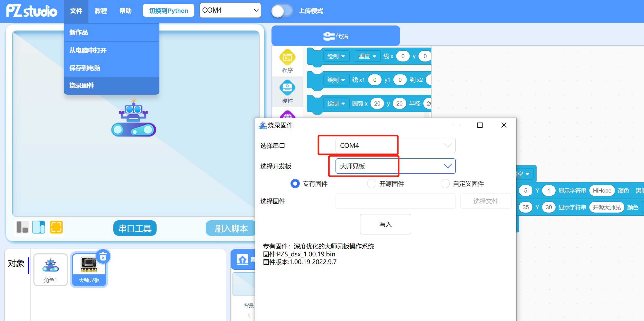The width and height of the screenshot is (644, 321).
Task: Select small stage layout icon
Action: [22, 227]
